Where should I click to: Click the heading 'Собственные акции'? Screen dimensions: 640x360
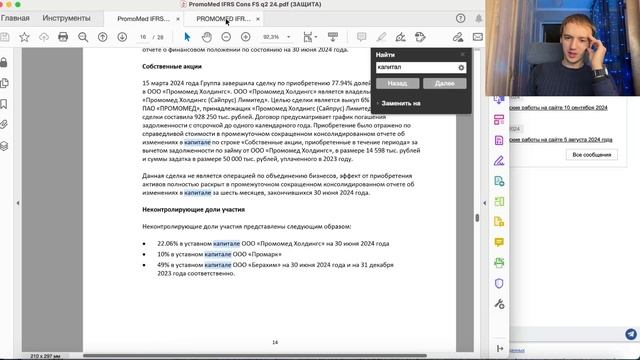point(172,67)
